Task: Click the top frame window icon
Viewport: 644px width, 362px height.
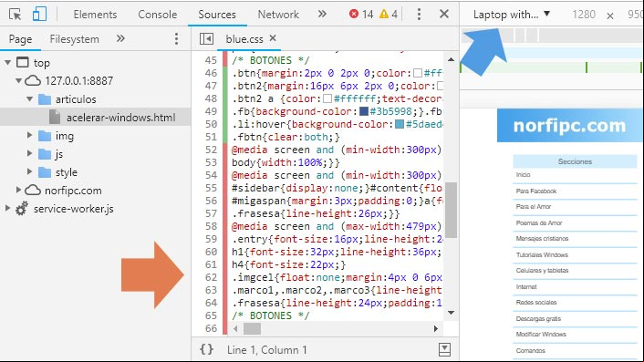Action: (x=23, y=62)
